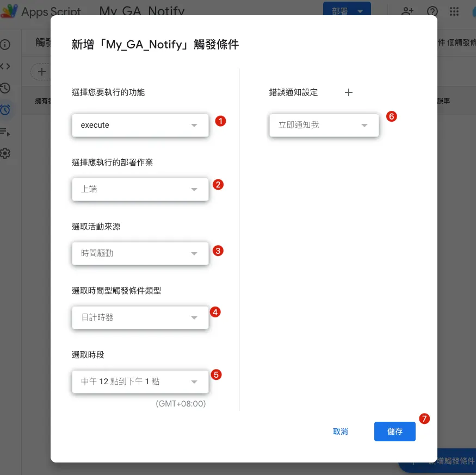Image resolution: width=476 pixels, height=475 pixels.
Task: Expand the 日計時器 trigger type dropdown
Action: point(140,317)
